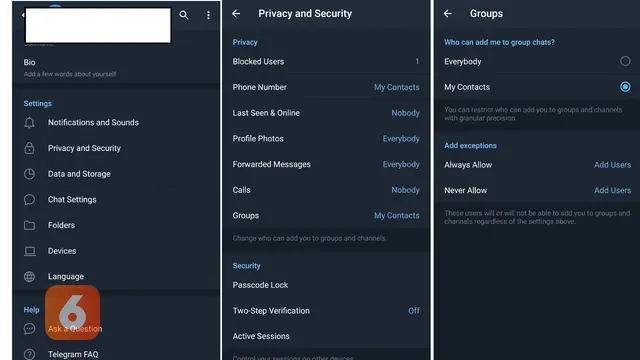Click the 'Nobody' value beside Last Seen

(x=405, y=113)
